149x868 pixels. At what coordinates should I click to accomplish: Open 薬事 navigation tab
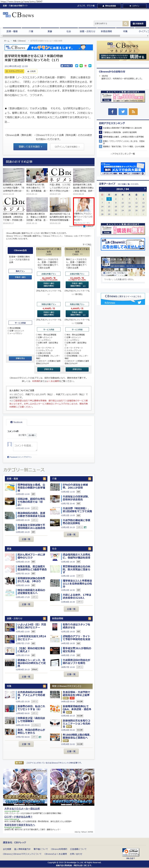(x=50, y=31)
